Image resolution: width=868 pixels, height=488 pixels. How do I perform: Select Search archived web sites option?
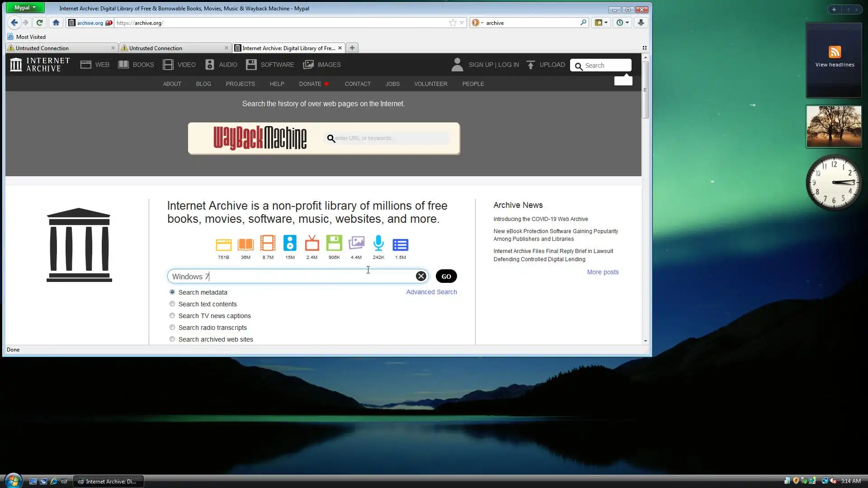172,339
